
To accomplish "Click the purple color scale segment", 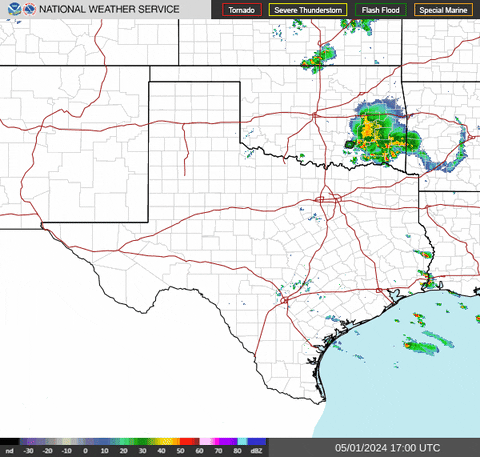I will coord(228,442).
